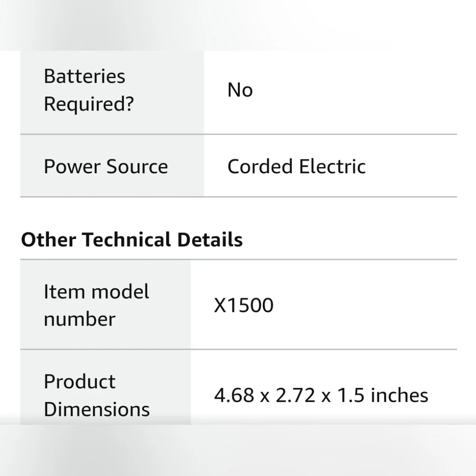Image resolution: width=476 pixels, height=476 pixels.
Task: Click the 4.68 x 2.72 x 1.5 inches value
Action: (321, 396)
